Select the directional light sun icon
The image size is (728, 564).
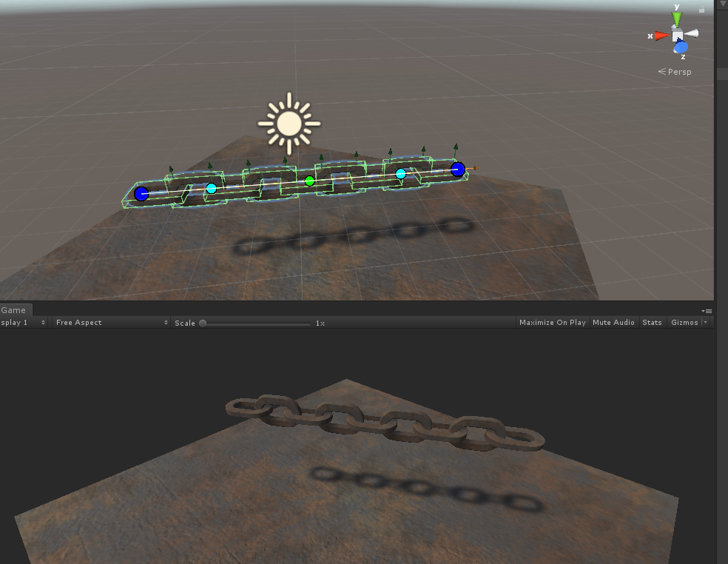point(289,124)
